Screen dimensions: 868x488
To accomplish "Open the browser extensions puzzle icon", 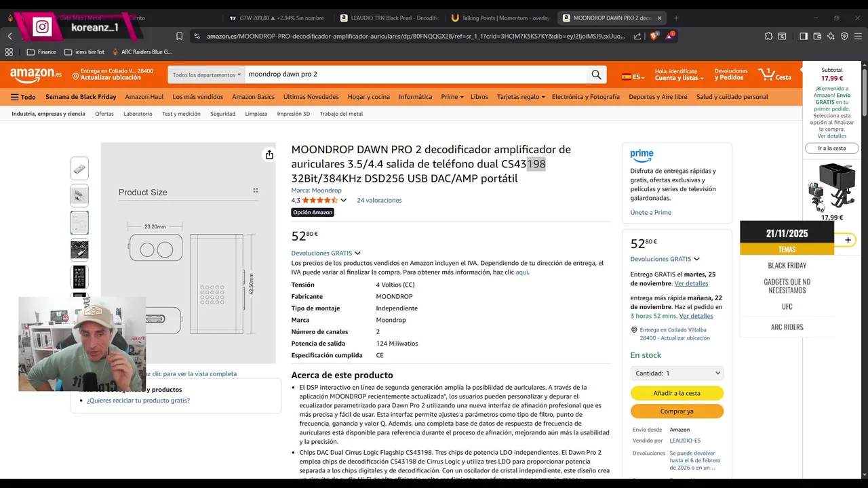I will [768, 36].
